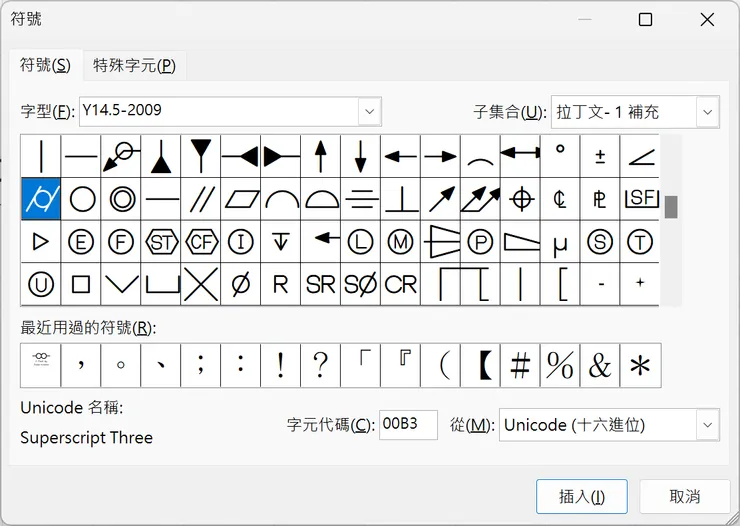Screen dimensions: 740x526
Task: Pick the CF hexagon symbol
Action: [x=201, y=242]
